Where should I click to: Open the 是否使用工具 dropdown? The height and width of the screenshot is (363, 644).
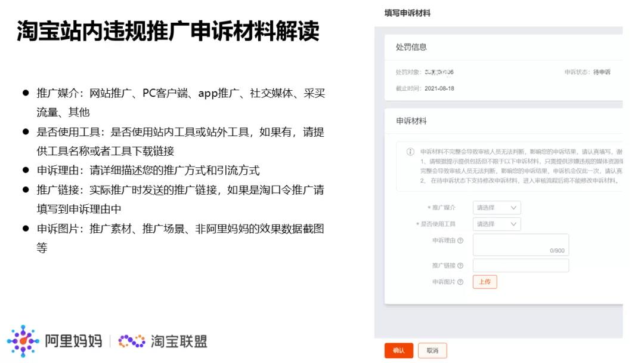[497, 224]
